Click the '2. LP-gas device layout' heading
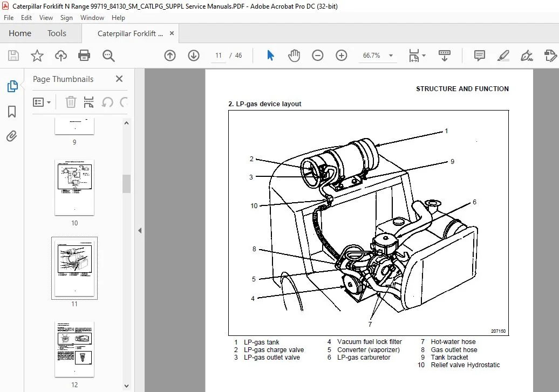 (x=264, y=104)
